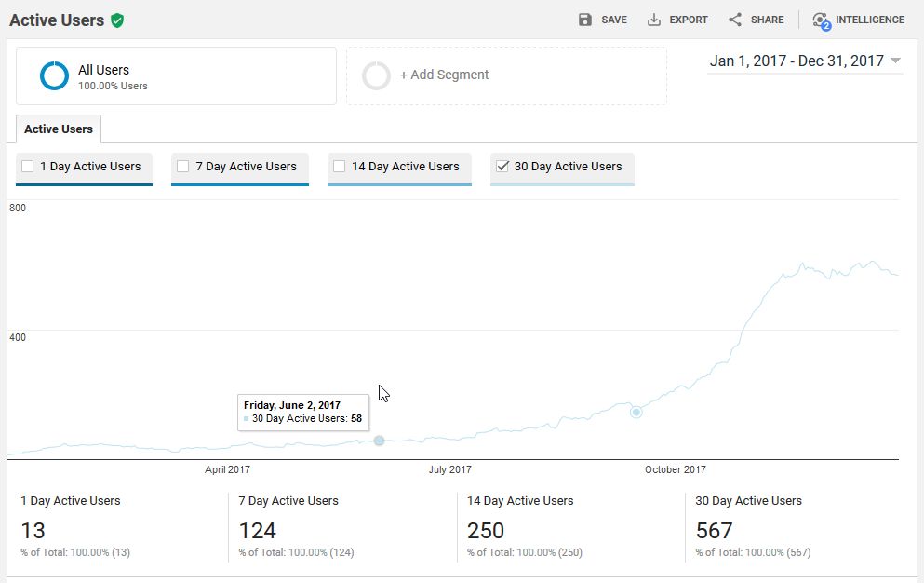Open the date range dropdown arrow
The height and width of the screenshot is (583, 924).
[x=895, y=61]
